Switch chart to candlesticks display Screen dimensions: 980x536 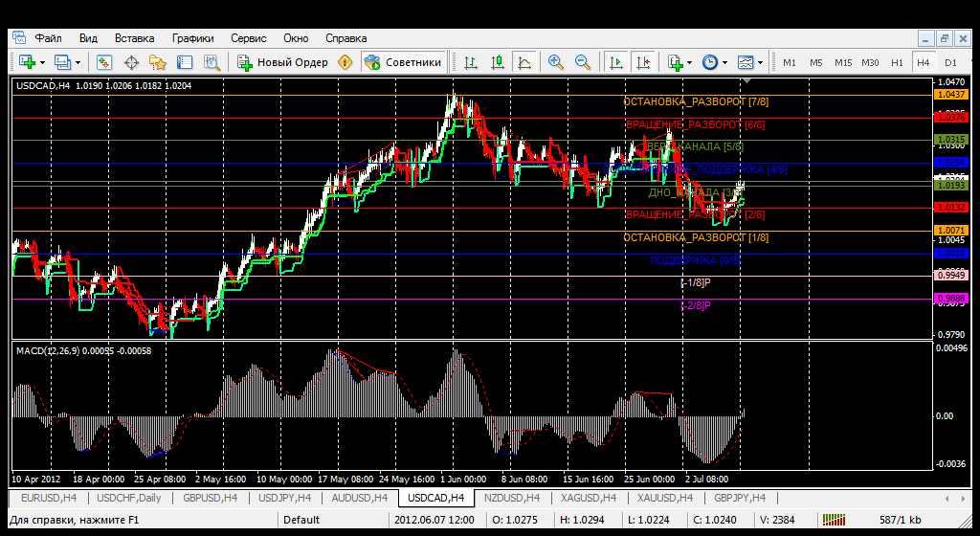pyautogui.click(x=498, y=62)
